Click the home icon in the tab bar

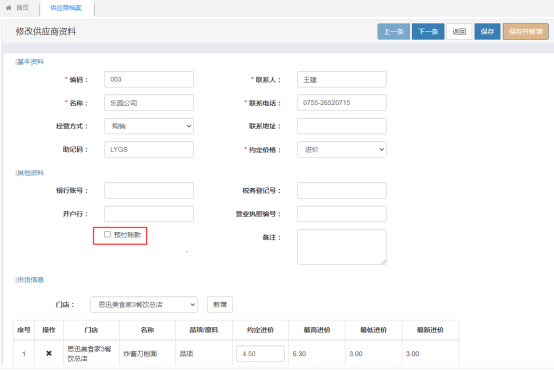click(x=8, y=8)
